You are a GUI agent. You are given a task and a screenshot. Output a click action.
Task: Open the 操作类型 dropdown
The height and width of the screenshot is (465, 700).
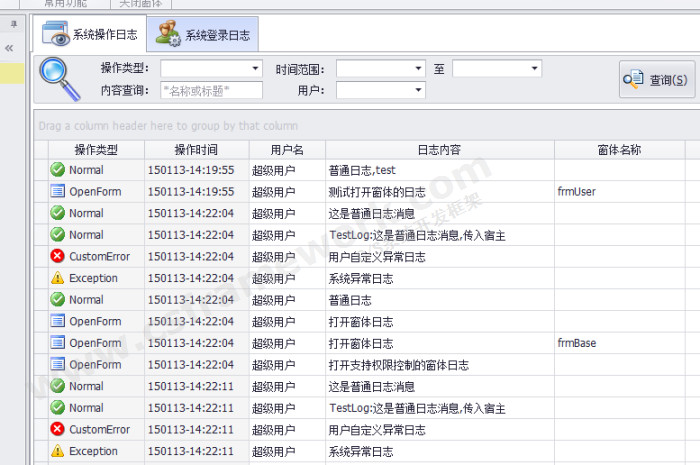pos(256,69)
